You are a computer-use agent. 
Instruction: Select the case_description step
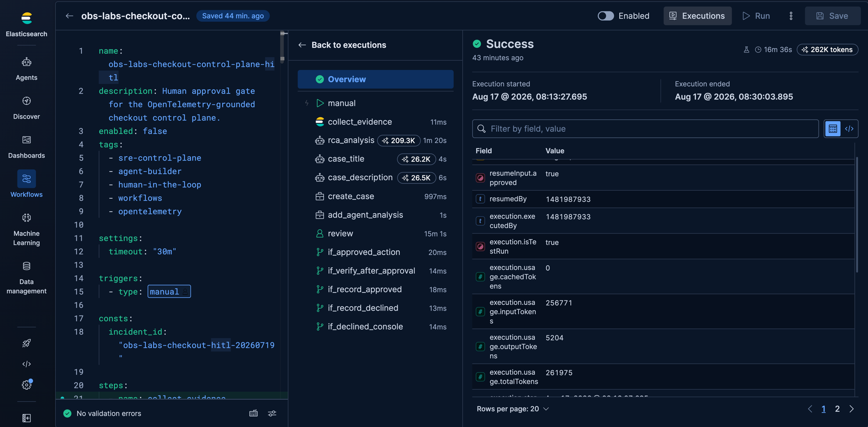(375, 178)
